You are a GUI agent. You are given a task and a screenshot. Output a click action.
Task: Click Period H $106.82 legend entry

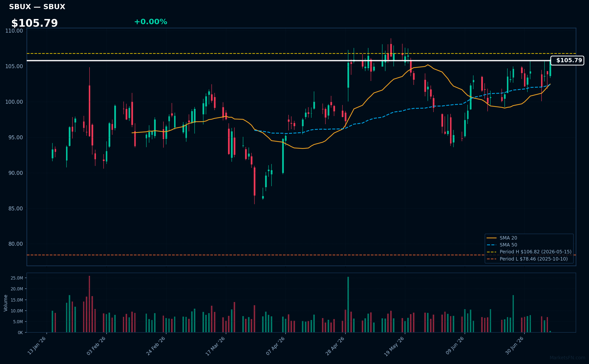click(x=529, y=252)
